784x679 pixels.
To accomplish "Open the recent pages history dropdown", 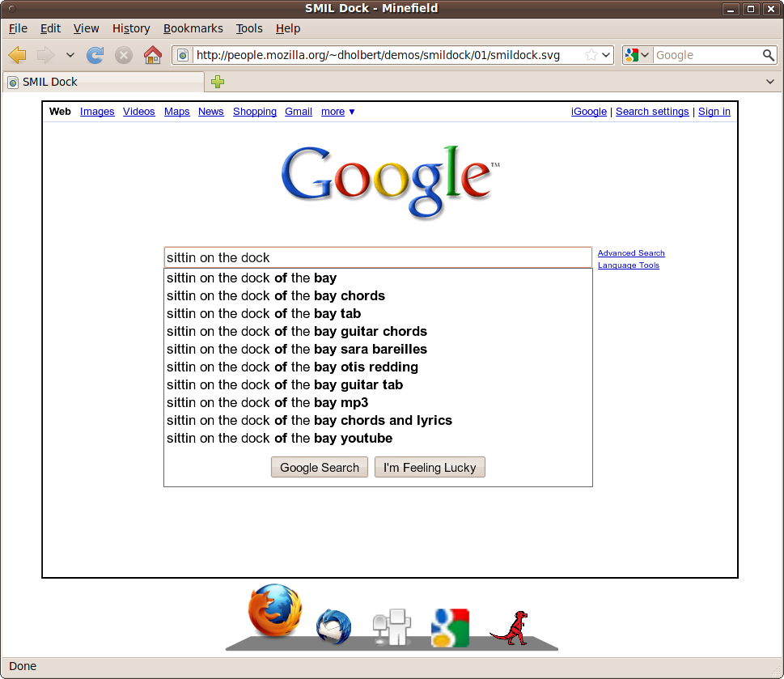I will (x=70, y=55).
